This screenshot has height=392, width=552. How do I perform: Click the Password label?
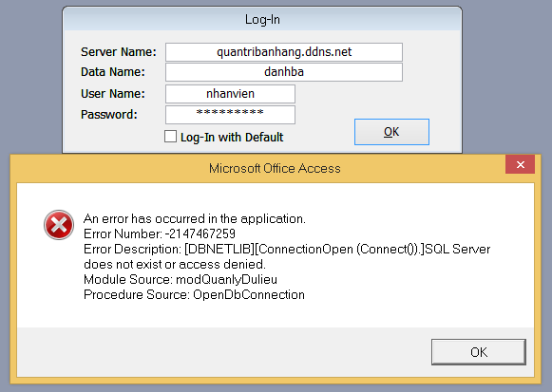tap(108, 115)
